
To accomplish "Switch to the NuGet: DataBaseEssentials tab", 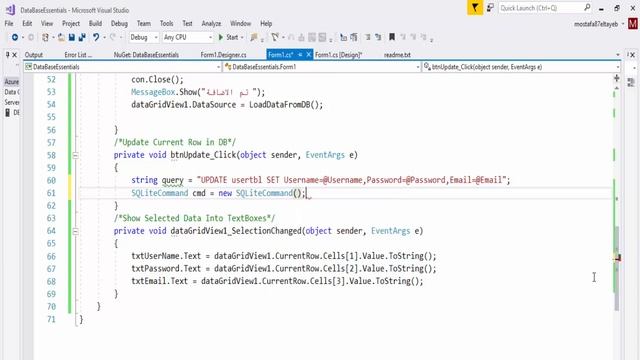I will [146, 55].
